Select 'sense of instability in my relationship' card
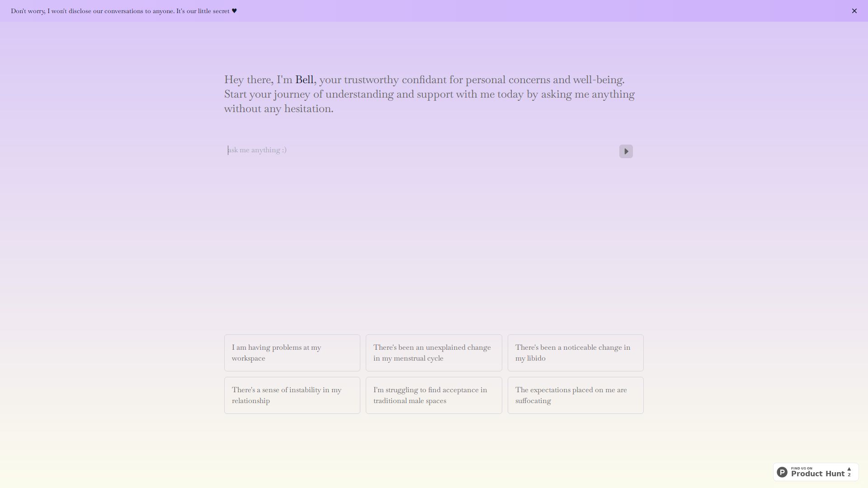 292,395
